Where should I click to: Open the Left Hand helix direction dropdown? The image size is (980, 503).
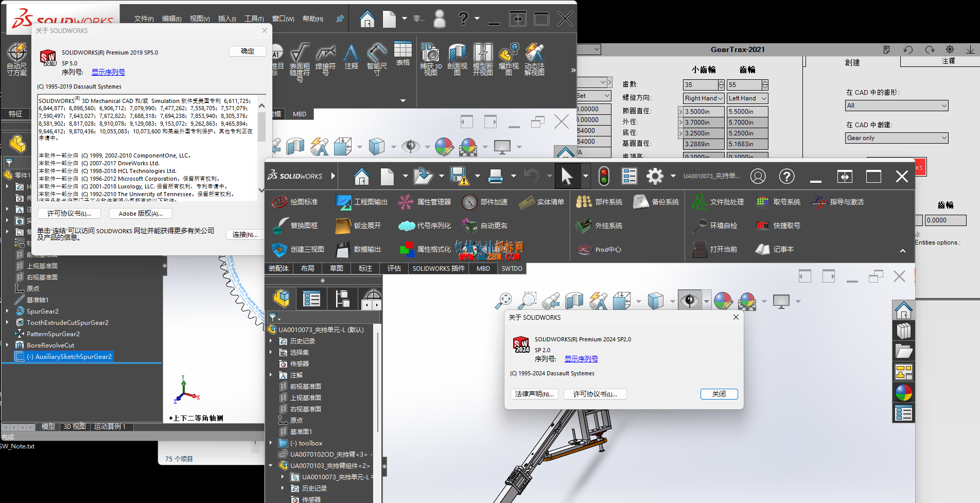pos(764,98)
